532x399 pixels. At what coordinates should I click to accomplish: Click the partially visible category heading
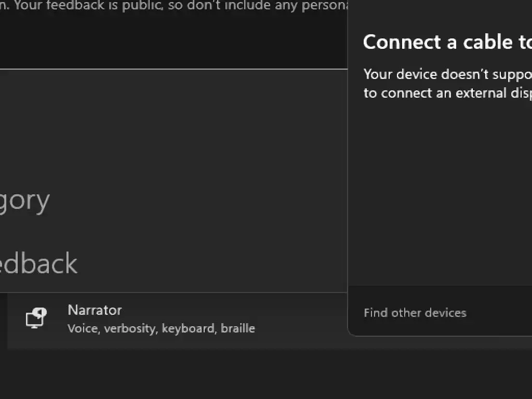[24, 201]
